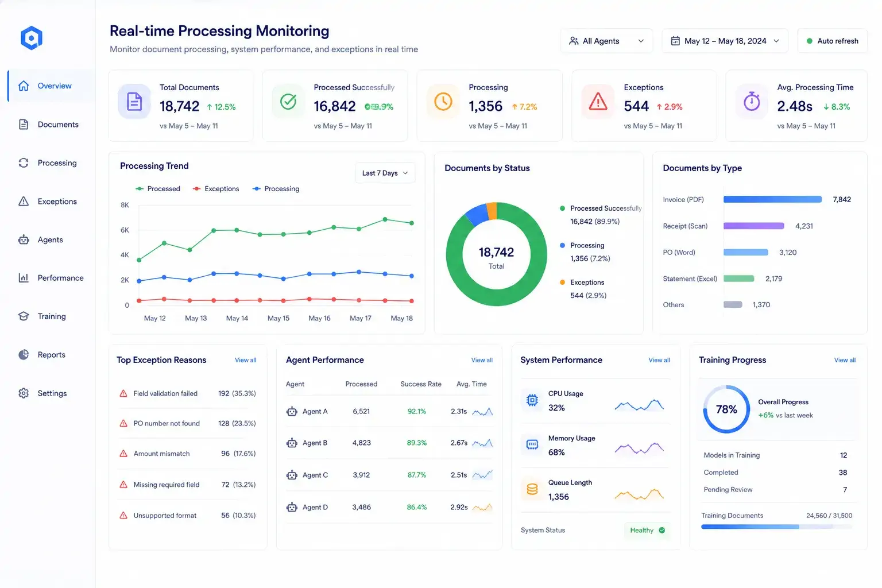Screen dimensions: 882x588
Task: Click the Field validation failed warning icon
Action: click(123, 393)
